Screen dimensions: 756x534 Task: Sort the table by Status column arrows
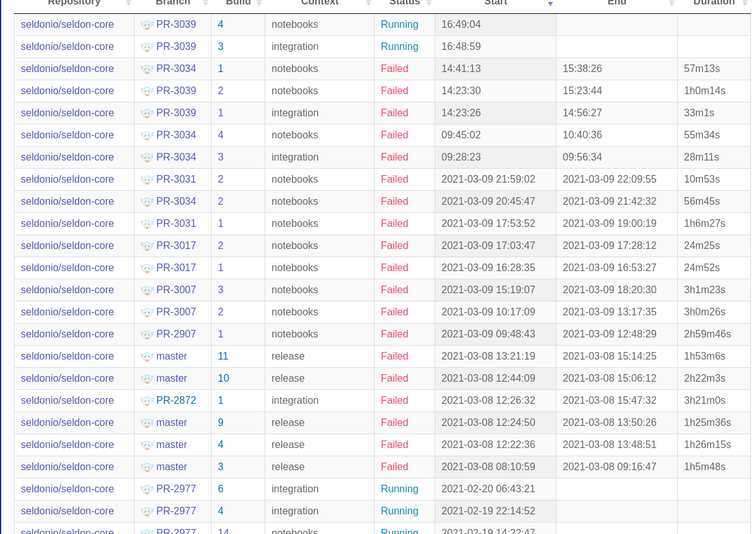coord(429,3)
